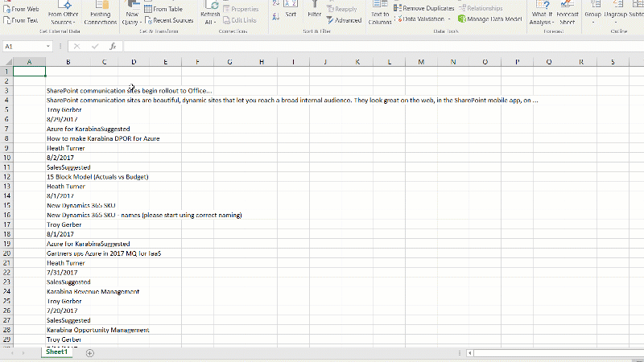Click cell 'Gartners ups Azure in 2017 MQ for IaaS'
Screen dimensions: 644x362
[x=104, y=253]
